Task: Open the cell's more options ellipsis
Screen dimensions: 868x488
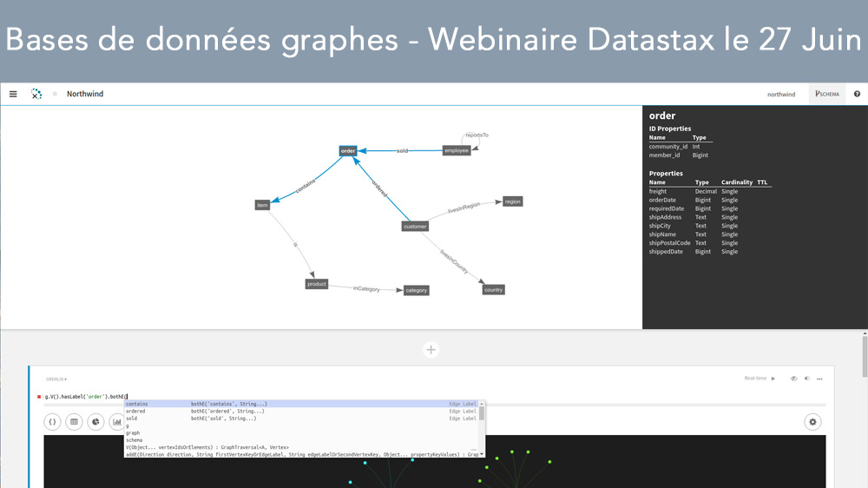Action: coord(819,379)
